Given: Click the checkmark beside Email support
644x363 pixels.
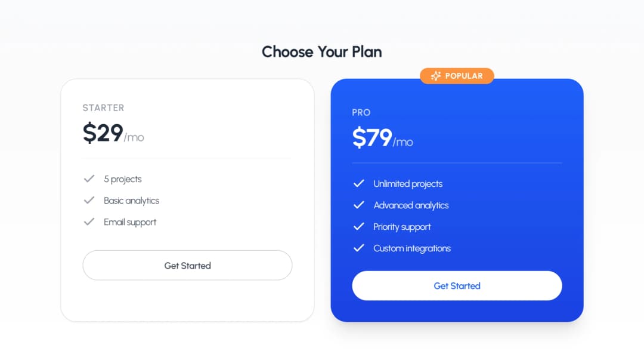Looking at the screenshot, I should [89, 222].
